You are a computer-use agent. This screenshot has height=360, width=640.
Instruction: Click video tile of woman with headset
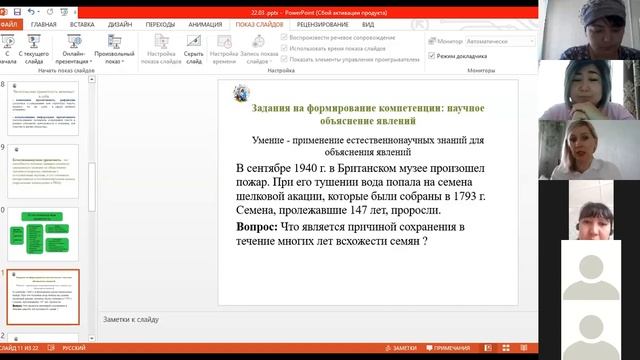(591, 210)
